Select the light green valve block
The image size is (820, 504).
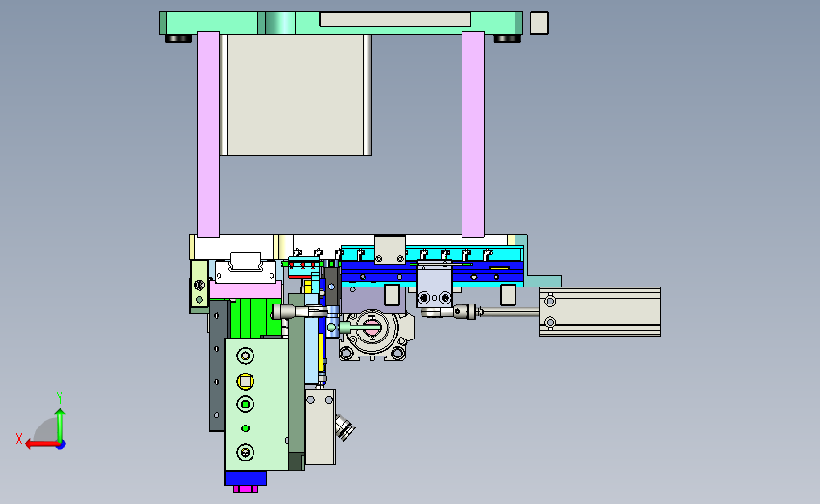click(x=256, y=404)
